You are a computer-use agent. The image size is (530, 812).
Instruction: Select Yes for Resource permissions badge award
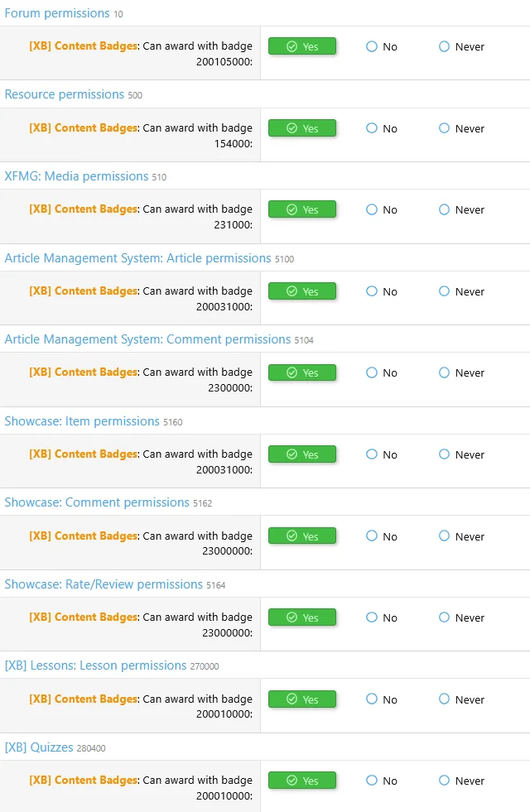point(302,128)
